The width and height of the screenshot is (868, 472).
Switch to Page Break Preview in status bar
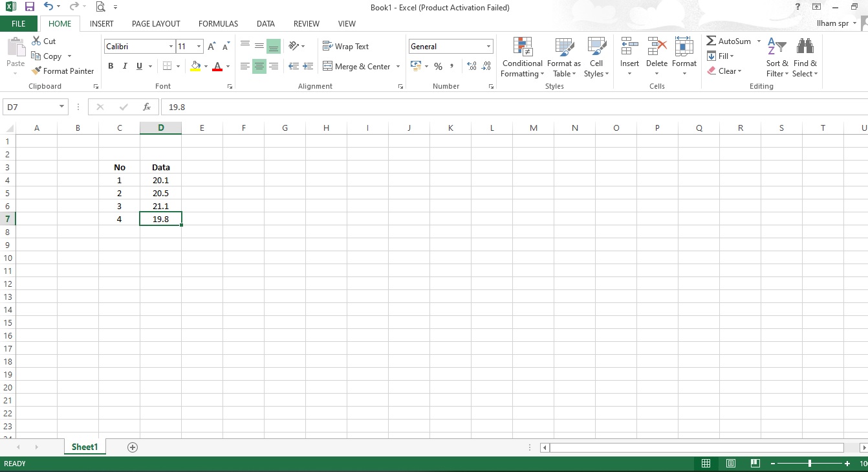click(x=755, y=464)
